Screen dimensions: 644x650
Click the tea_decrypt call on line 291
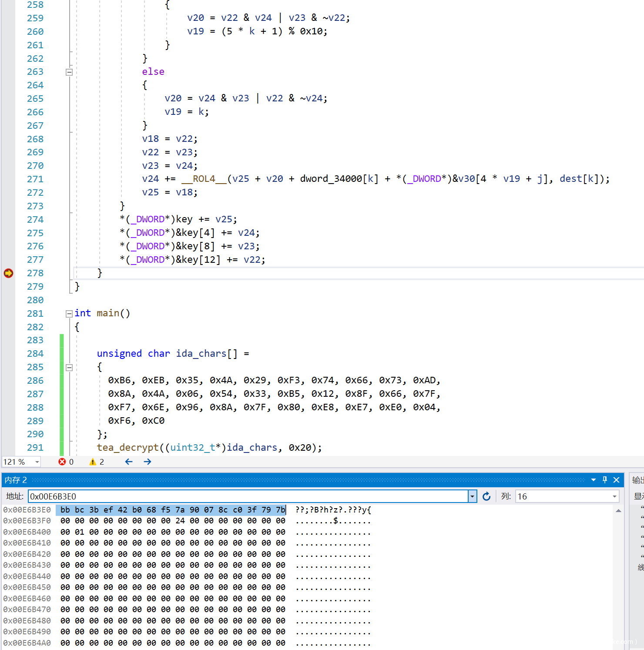coord(127,448)
